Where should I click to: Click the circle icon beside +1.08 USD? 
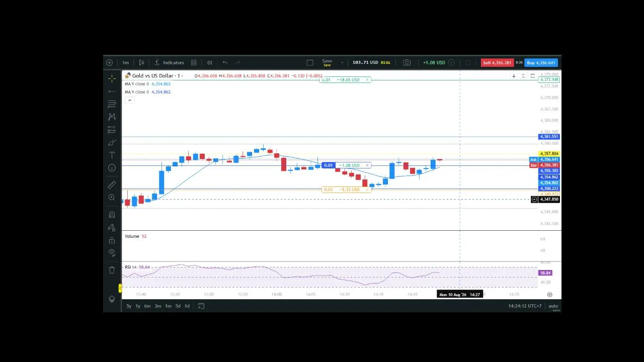coord(451,63)
